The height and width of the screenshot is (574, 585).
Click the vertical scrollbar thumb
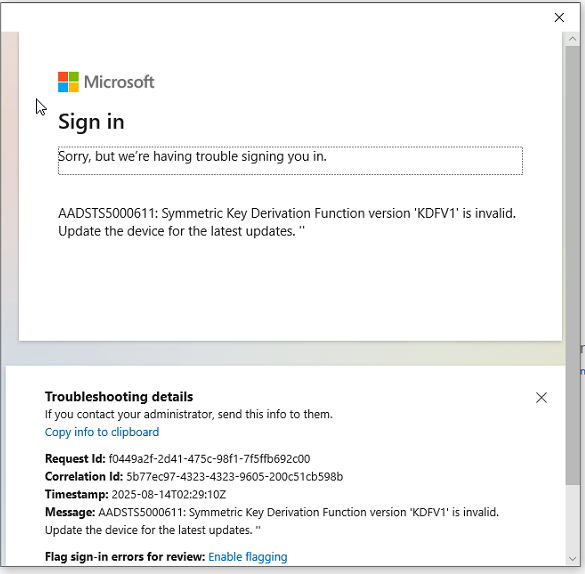(572, 265)
